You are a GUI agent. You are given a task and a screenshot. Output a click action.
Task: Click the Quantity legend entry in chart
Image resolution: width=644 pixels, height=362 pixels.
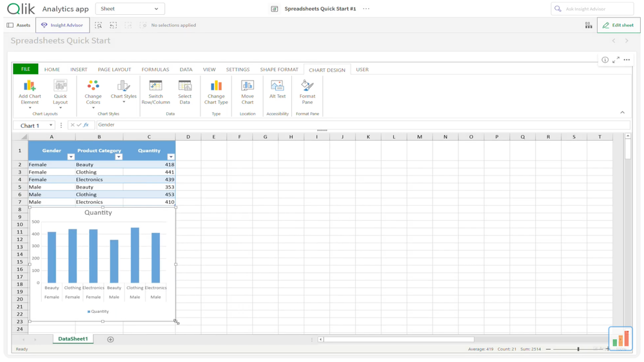pos(98,312)
